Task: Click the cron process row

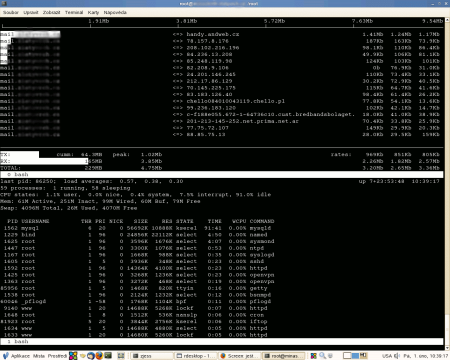Action: tap(137, 315)
